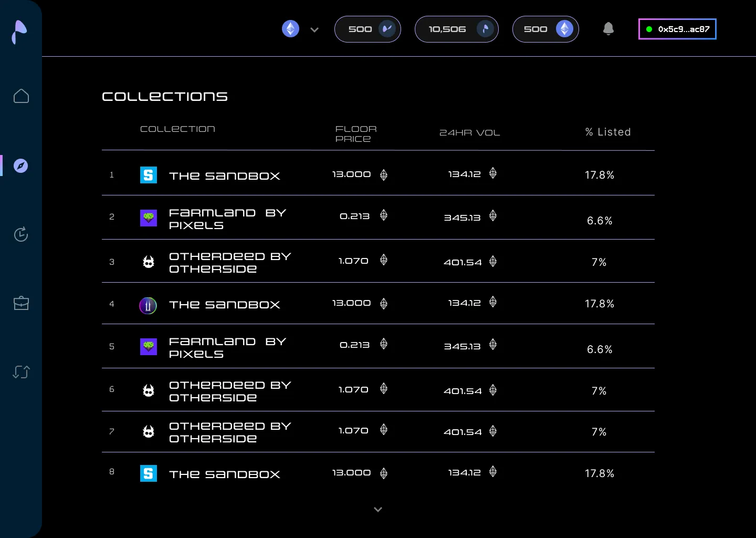Screen dimensions: 756x538
Task: Open Farmland by Pixels in row 5
Action: [x=228, y=348]
